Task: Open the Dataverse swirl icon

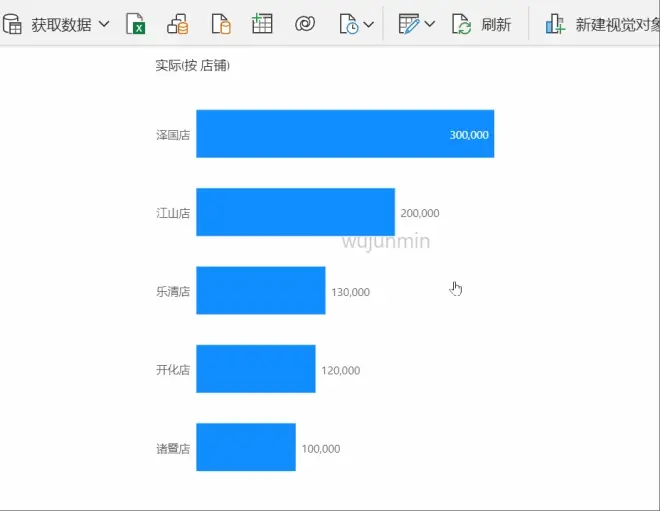Action: point(305,24)
